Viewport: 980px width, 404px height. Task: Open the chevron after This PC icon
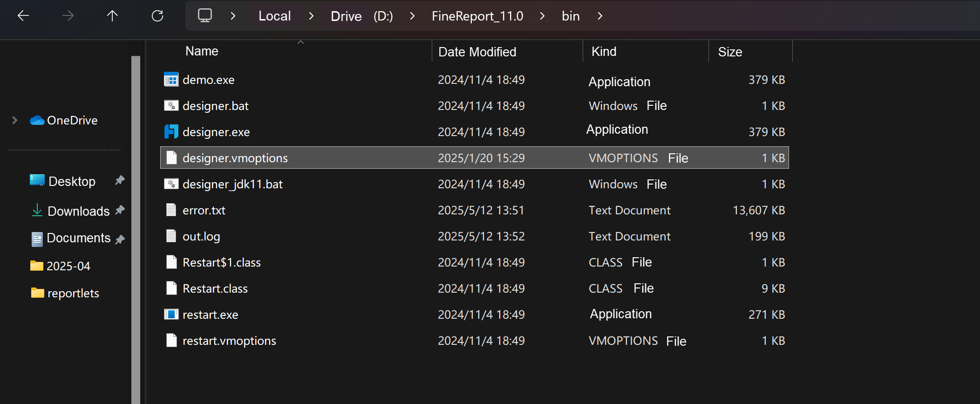click(233, 16)
